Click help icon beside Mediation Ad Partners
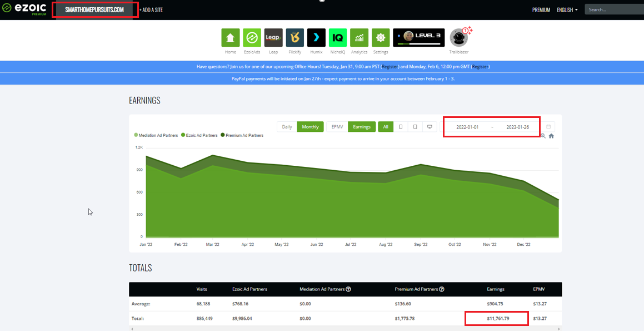 click(348, 289)
